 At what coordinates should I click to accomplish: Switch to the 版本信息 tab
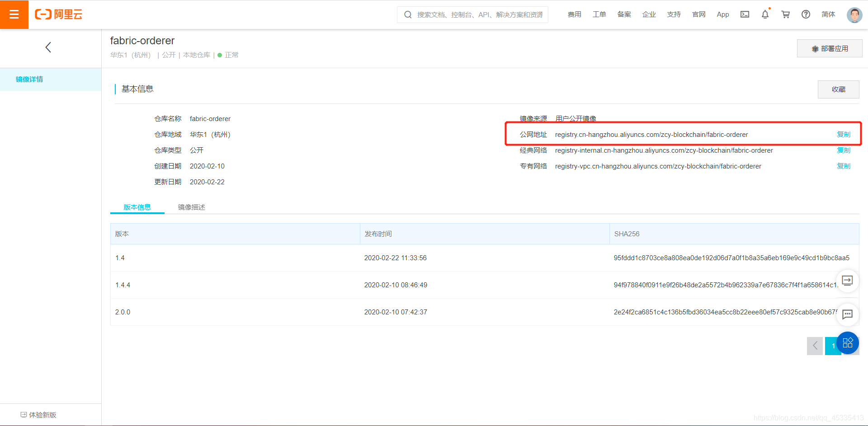click(x=137, y=207)
